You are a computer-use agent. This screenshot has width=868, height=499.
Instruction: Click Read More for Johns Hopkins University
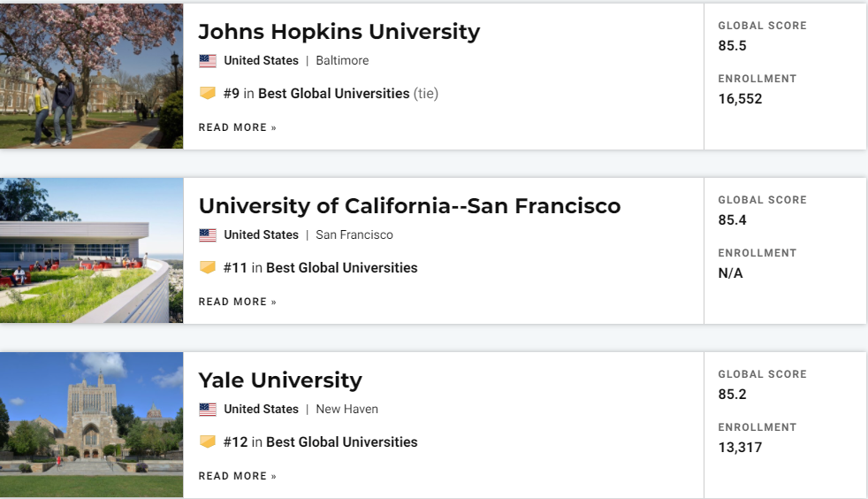(x=237, y=127)
